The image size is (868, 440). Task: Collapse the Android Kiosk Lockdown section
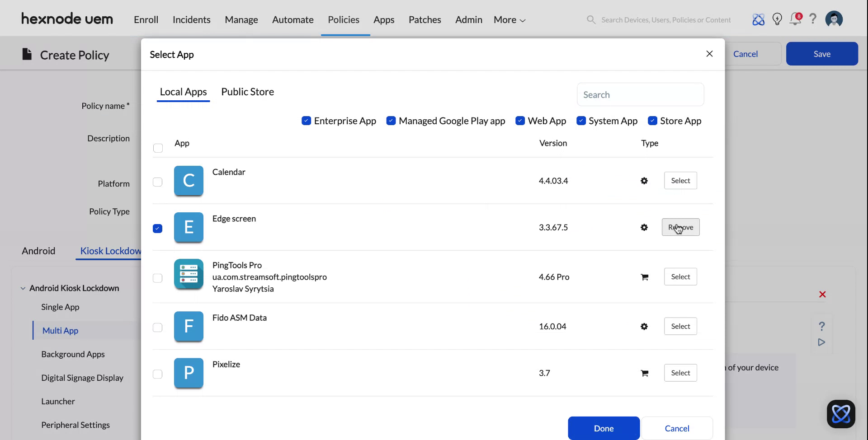(x=22, y=288)
